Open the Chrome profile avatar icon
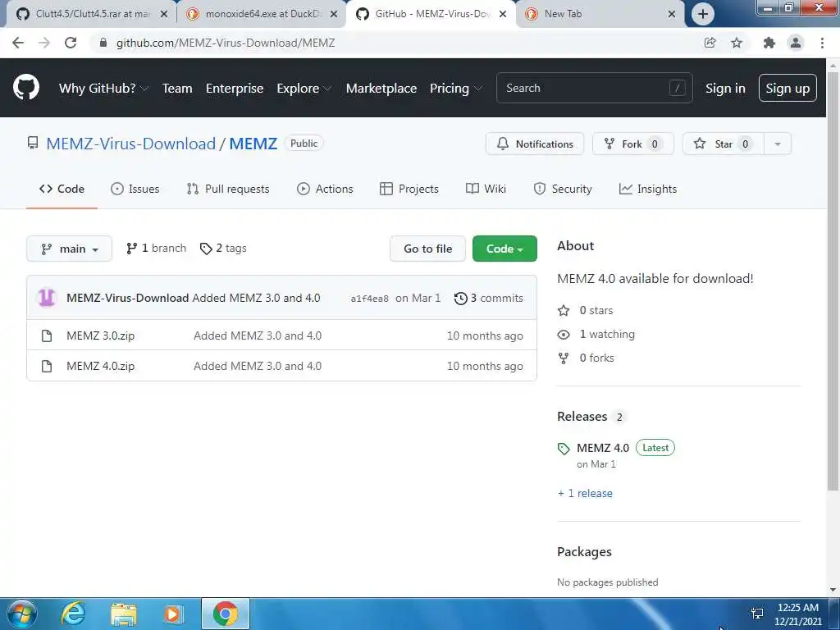Screen dimensions: 840x630 tap(796, 43)
